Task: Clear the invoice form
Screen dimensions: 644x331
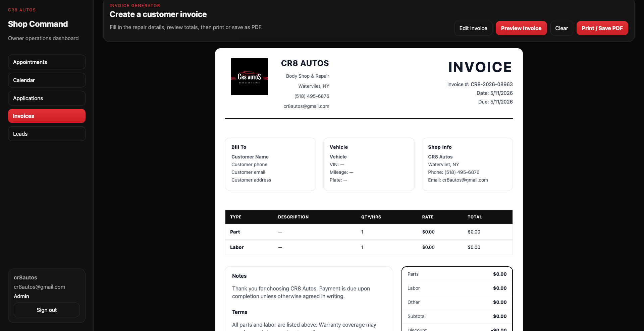Action: (561, 28)
